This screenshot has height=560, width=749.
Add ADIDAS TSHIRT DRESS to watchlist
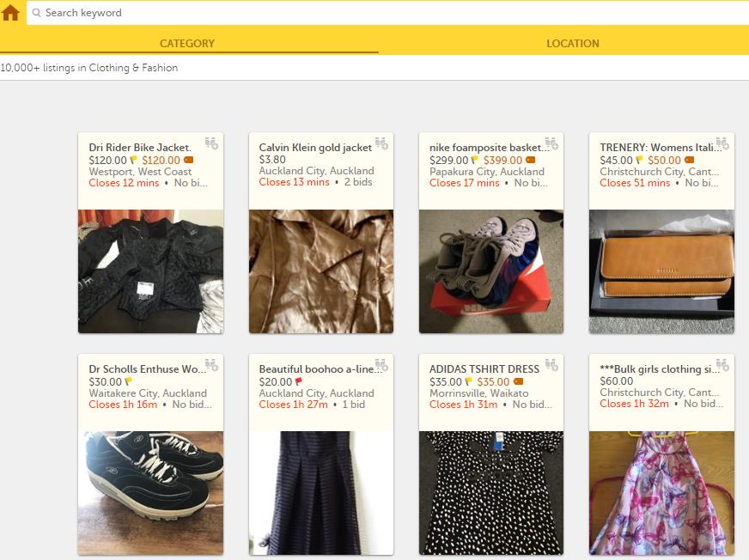click(x=551, y=365)
